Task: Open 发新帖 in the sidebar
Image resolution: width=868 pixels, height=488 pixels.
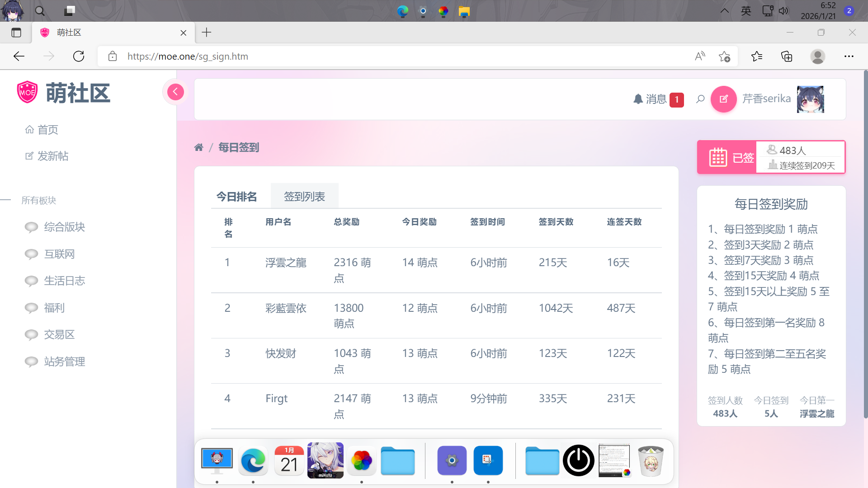Action: (x=52, y=156)
